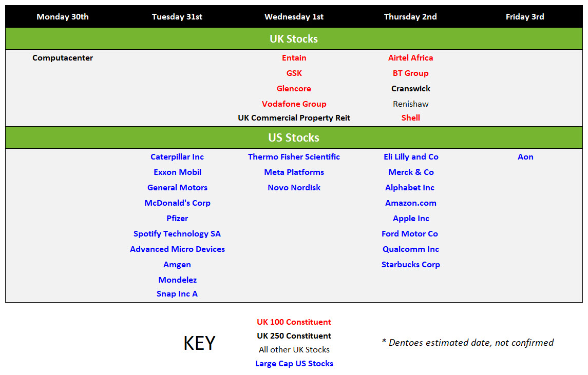Select the Thursday 2nd column header

click(410, 16)
